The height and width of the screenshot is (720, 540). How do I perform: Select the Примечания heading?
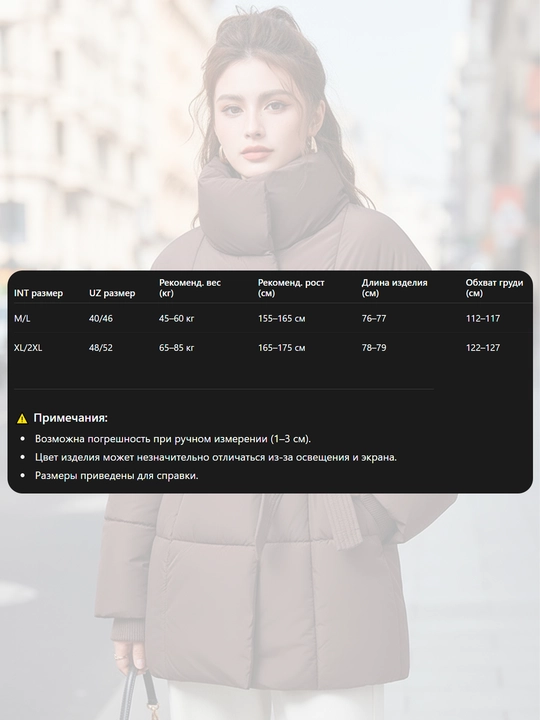point(71,418)
